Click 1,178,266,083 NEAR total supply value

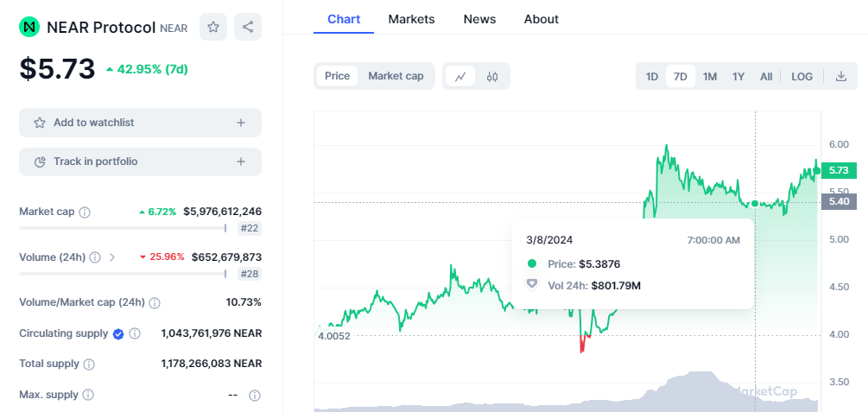[x=212, y=364]
